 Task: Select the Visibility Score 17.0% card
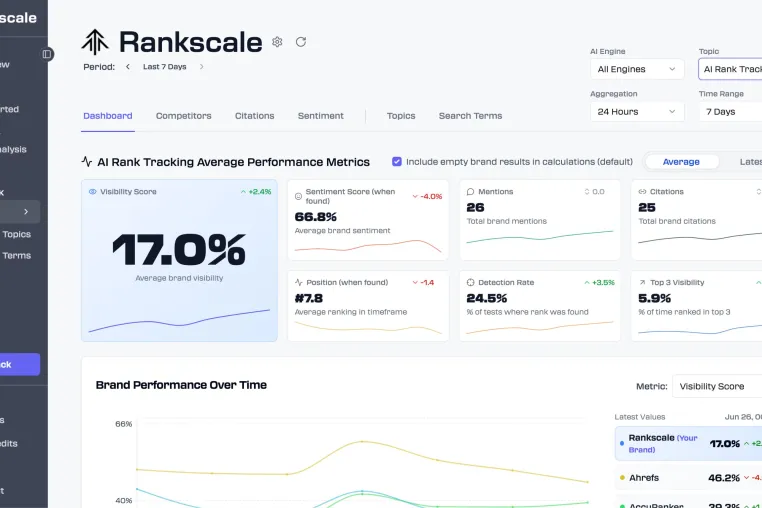pyautogui.click(x=179, y=261)
